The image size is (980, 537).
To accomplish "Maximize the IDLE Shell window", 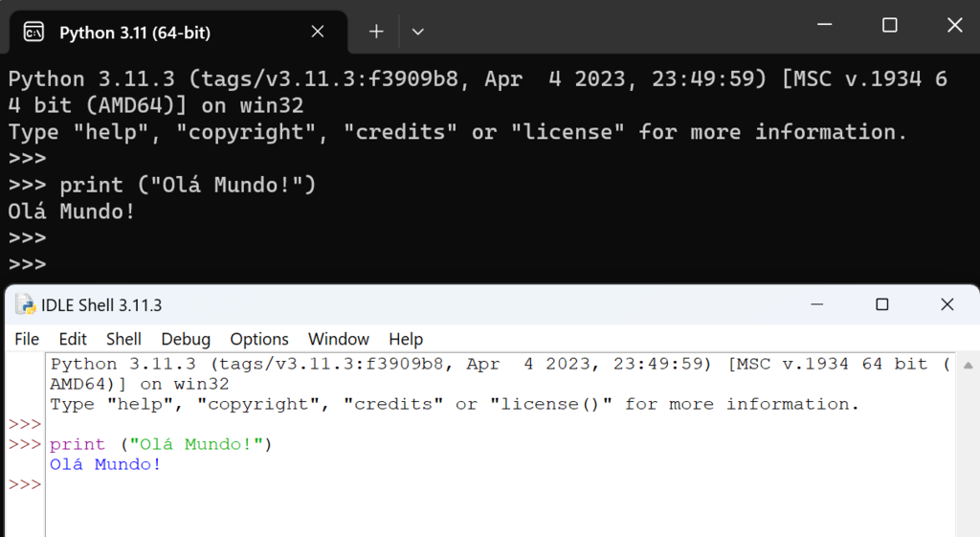I will (x=881, y=305).
